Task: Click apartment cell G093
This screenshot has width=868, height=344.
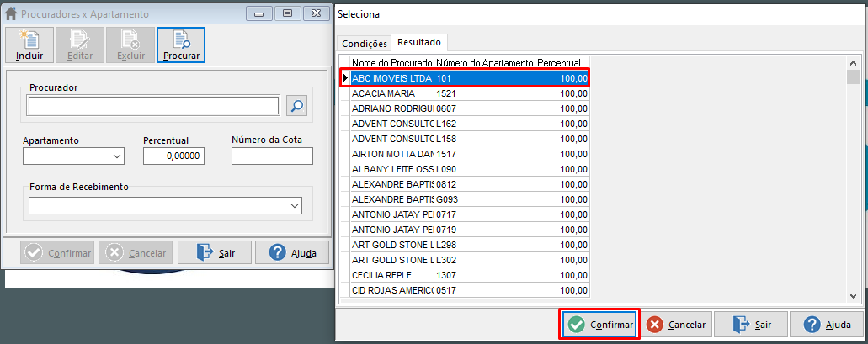Action: [x=484, y=198]
